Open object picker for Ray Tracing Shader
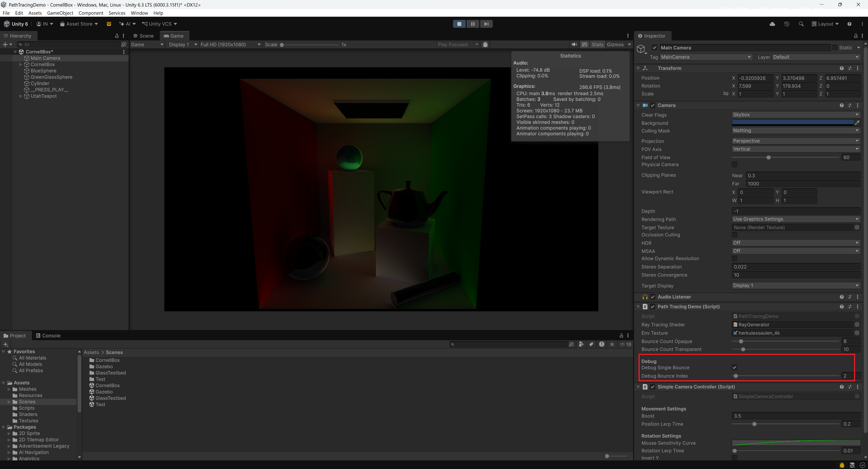Screen dimensions: 868x469 pyautogui.click(x=857, y=325)
